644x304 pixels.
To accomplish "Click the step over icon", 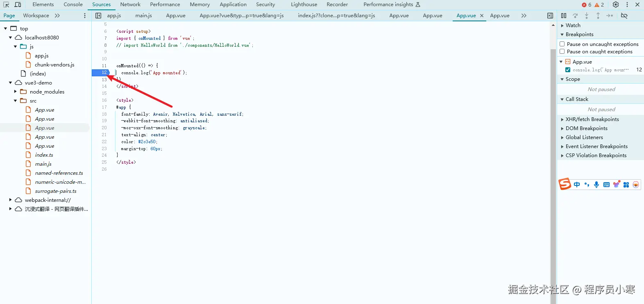I will coord(575,16).
